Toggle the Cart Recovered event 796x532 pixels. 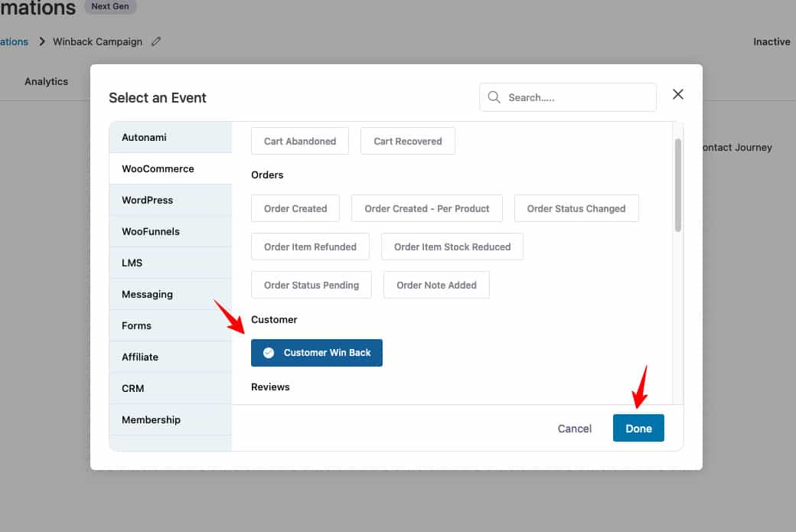407,141
